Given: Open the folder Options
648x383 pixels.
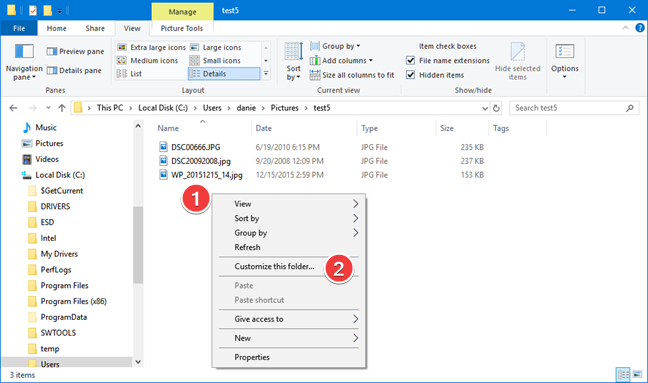Looking at the screenshot, I should point(565,61).
